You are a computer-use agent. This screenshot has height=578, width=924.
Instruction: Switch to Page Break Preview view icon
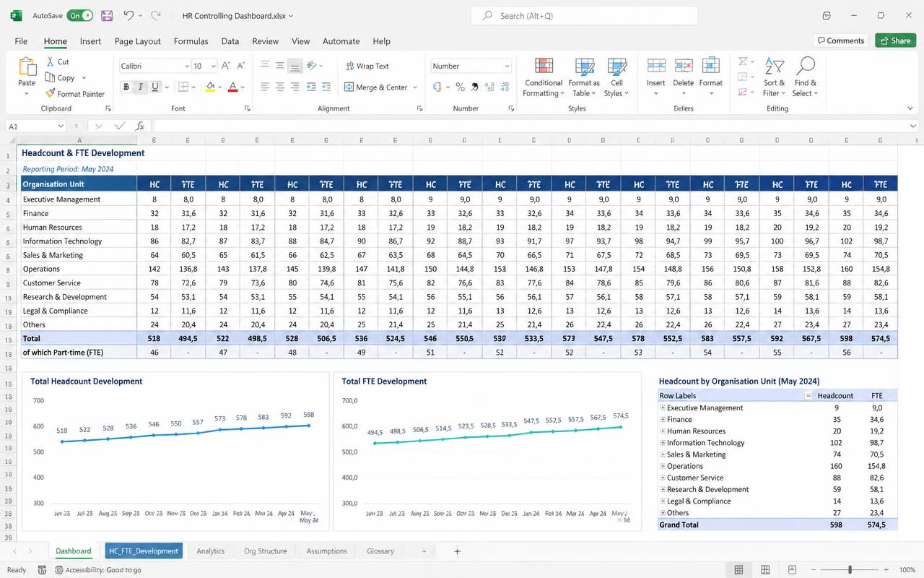point(792,569)
